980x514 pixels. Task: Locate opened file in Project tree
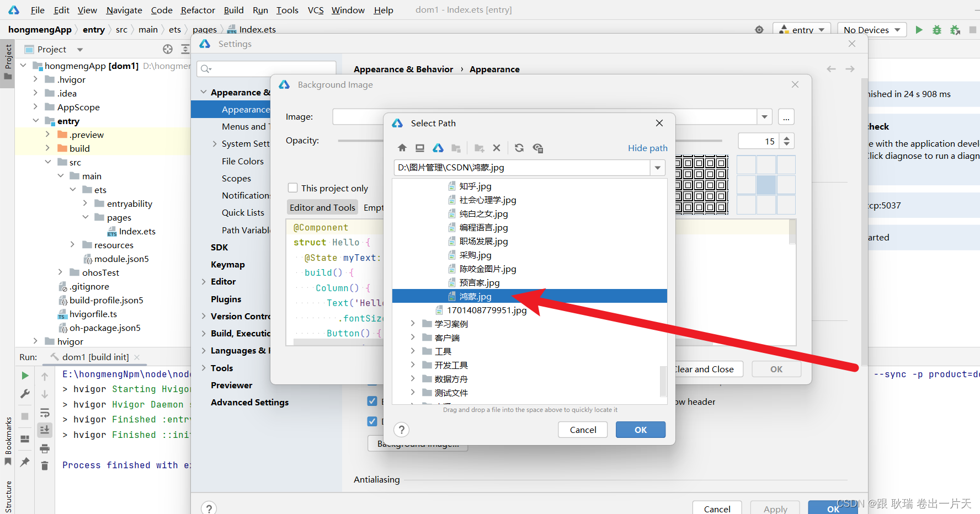coord(168,49)
